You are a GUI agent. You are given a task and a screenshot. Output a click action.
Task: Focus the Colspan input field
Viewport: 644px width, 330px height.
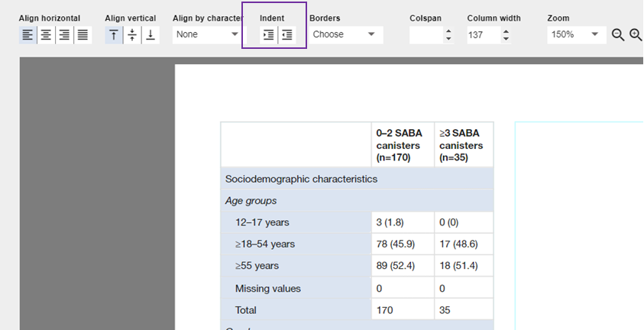point(426,35)
